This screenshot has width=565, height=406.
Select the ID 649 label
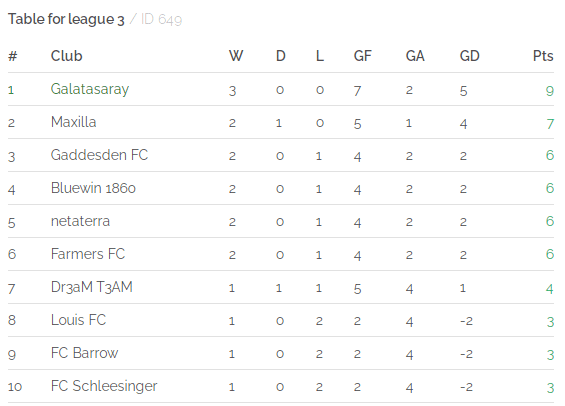(x=161, y=19)
